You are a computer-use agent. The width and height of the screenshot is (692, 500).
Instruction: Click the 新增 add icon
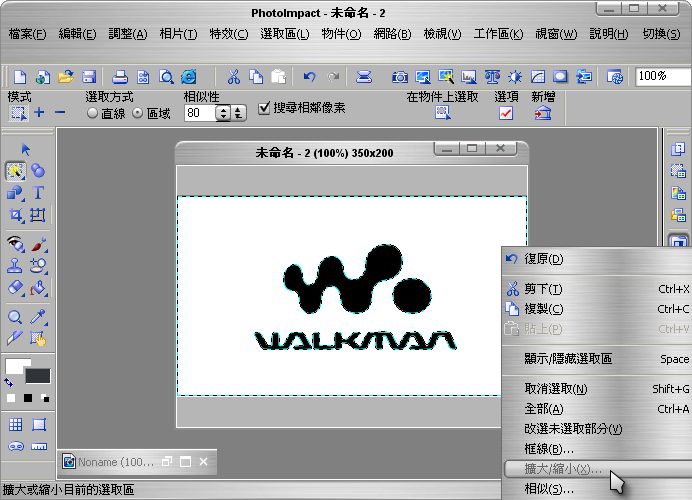(x=542, y=113)
